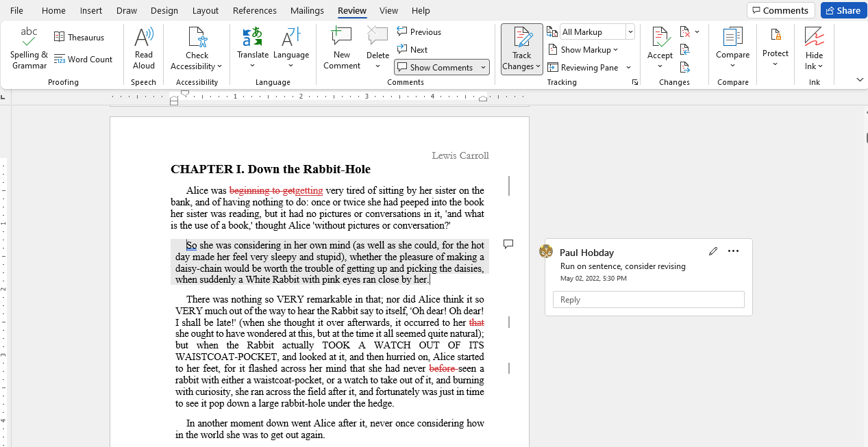Start Read Aloud speech
The height and width of the screenshot is (447, 868).
pos(144,48)
